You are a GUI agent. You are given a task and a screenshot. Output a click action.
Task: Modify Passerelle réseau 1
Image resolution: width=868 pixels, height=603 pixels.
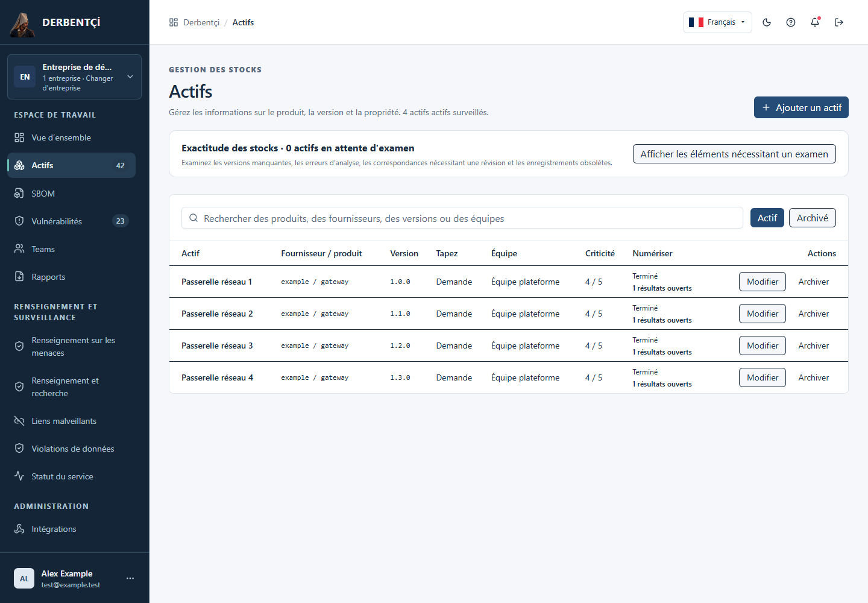tap(763, 282)
